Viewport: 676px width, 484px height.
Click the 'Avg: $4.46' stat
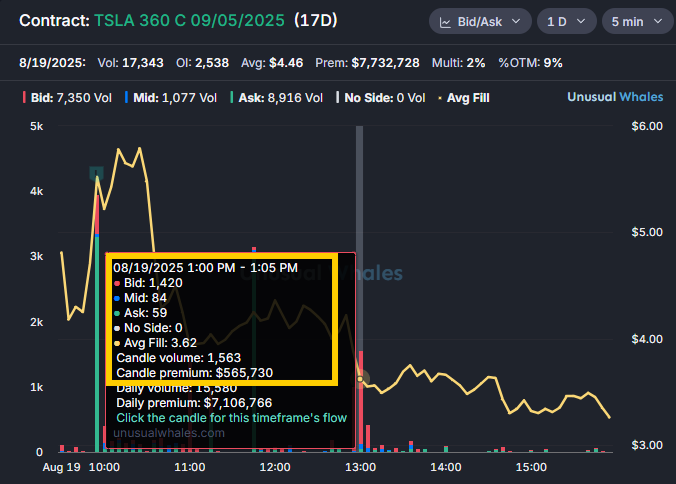[272, 63]
